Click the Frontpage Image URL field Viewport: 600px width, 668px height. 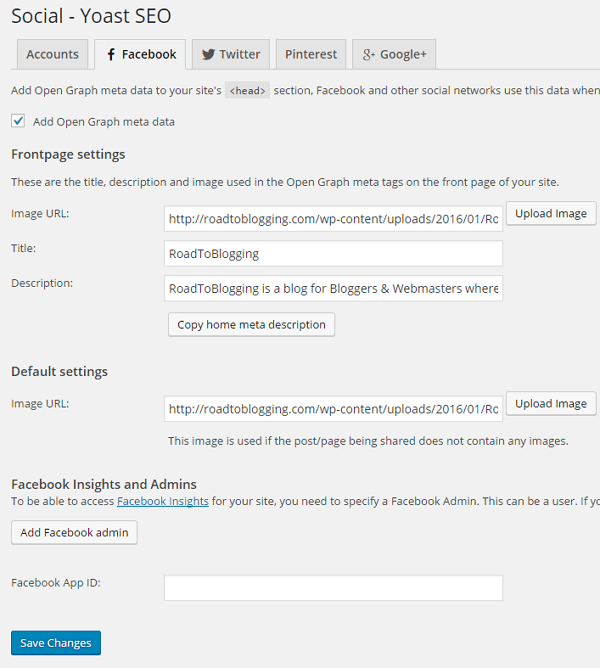(x=333, y=219)
